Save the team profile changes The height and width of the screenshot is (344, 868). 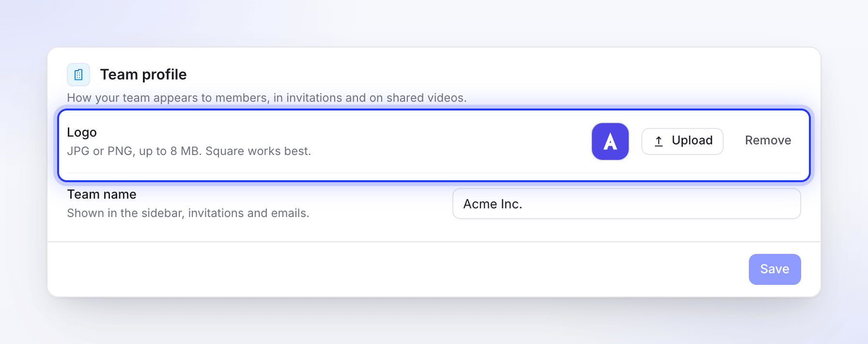tap(775, 269)
